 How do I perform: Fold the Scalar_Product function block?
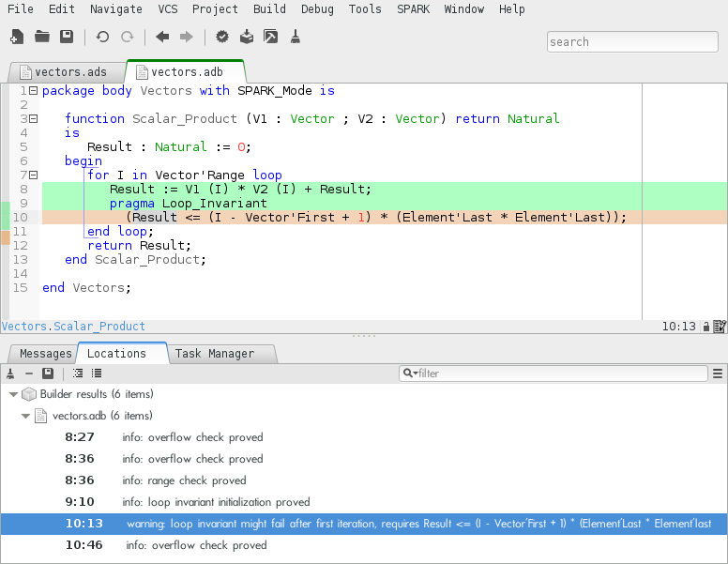[x=33, y=119]
